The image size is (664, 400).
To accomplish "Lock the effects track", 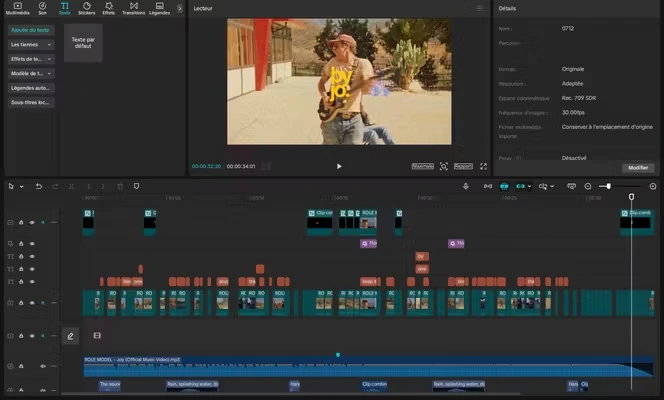I will [x=21, y=244].
